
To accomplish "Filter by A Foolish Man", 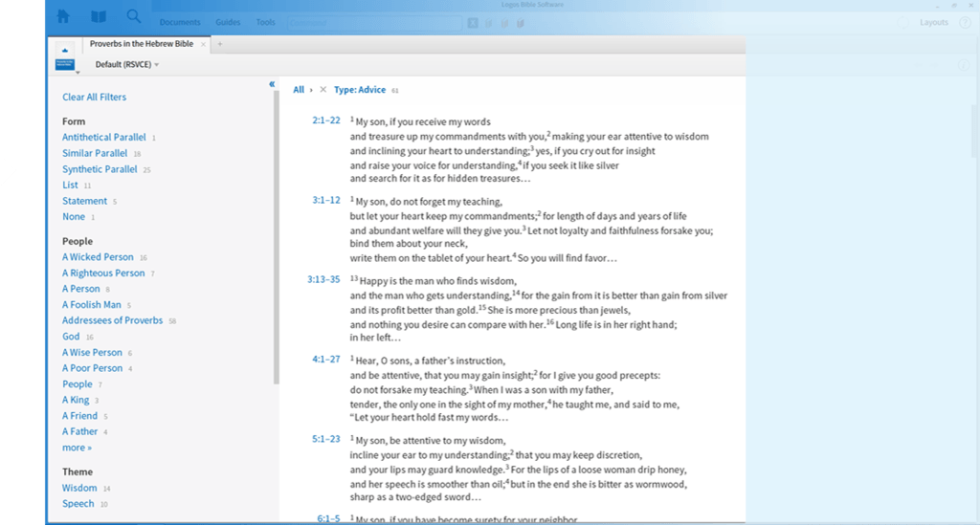I will coord(91,305).
